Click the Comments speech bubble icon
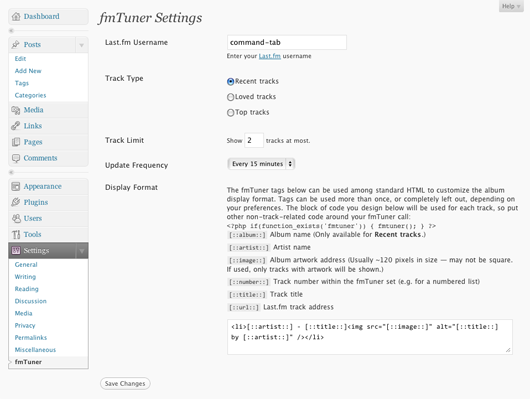Screen dimensions: 530x399 click(x=16, y=158)
